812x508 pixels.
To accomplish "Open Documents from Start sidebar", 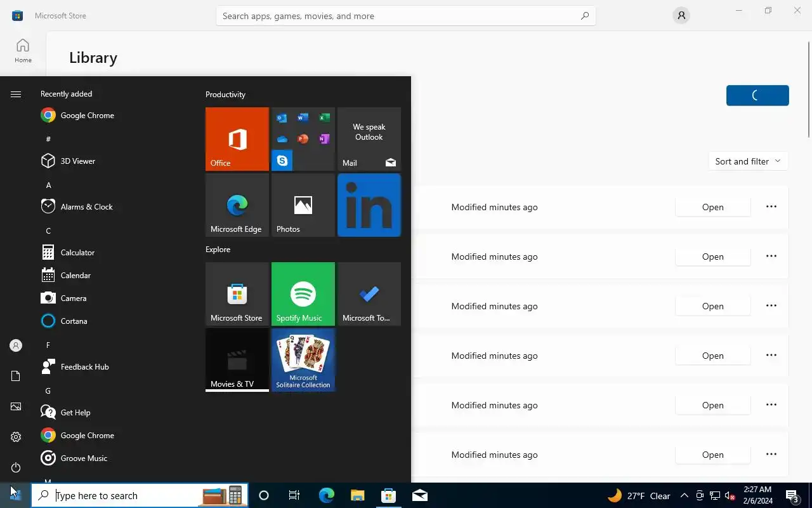I will click(16, 376).
